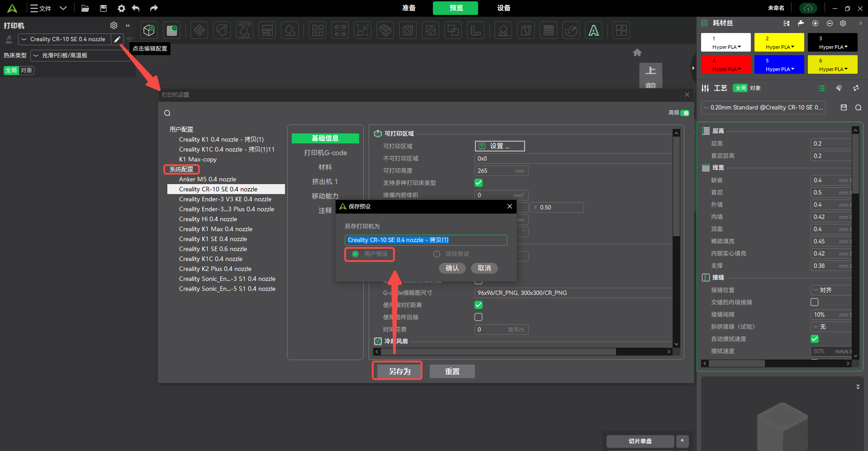
Task: Select the Rotate tool icon
Action: (x=222, y=30)
